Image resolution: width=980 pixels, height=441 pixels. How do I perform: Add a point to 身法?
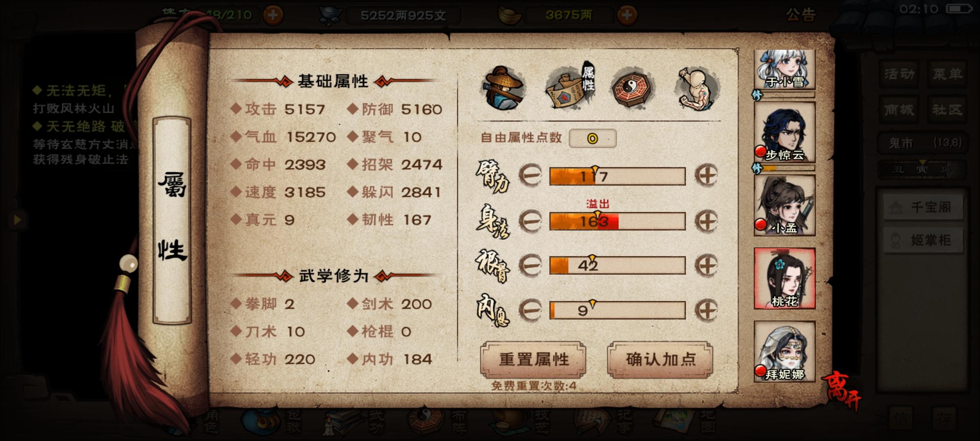(x=706, y=221)
